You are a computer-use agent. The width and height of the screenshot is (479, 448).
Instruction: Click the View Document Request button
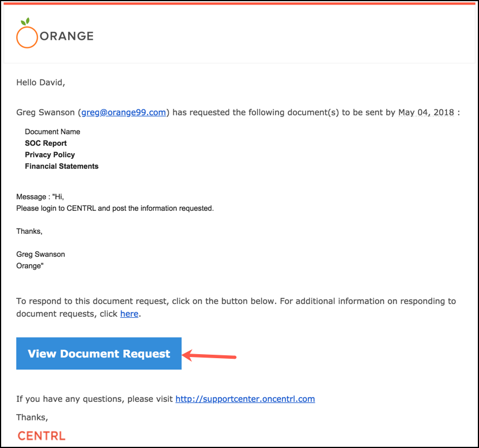(99, 354)
